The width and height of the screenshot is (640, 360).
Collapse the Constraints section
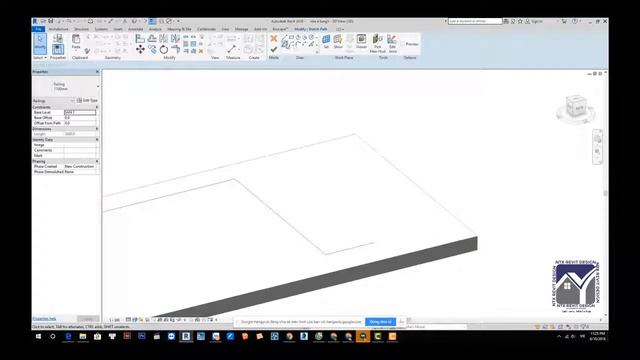pos(97,107)
